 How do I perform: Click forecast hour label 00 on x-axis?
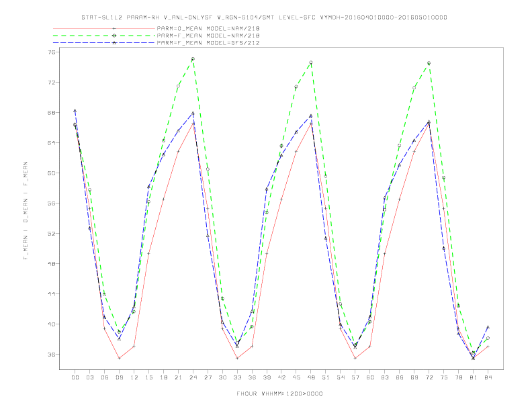pyautogui.click(x=75, y=377)
